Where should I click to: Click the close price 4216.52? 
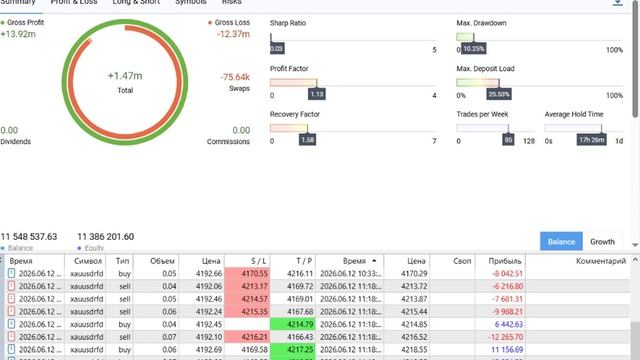[414, 337]
